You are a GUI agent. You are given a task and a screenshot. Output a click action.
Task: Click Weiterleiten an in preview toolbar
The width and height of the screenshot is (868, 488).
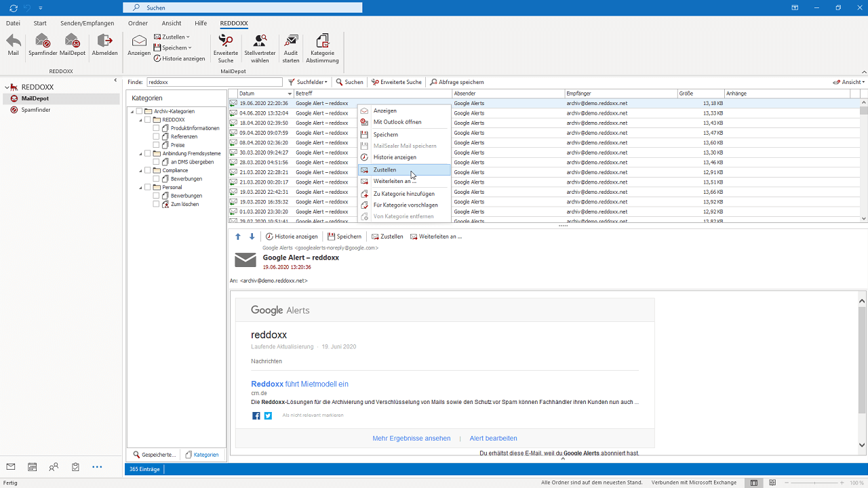pyautogui.click(x=435, y=237)
